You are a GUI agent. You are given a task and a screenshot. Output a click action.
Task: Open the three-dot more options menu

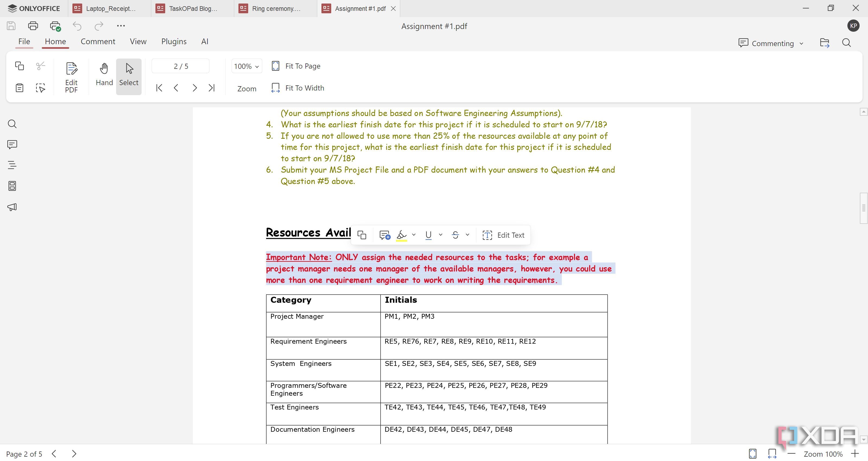tap(121, 25)
